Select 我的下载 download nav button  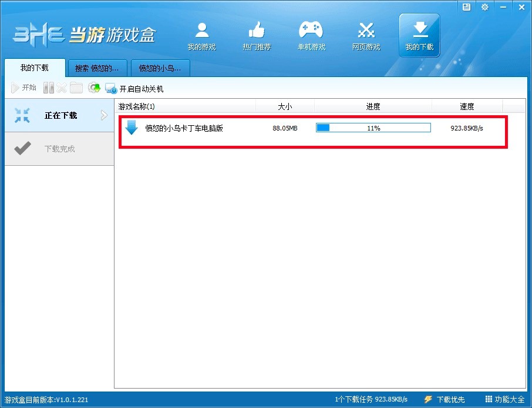tap(420, 35)
